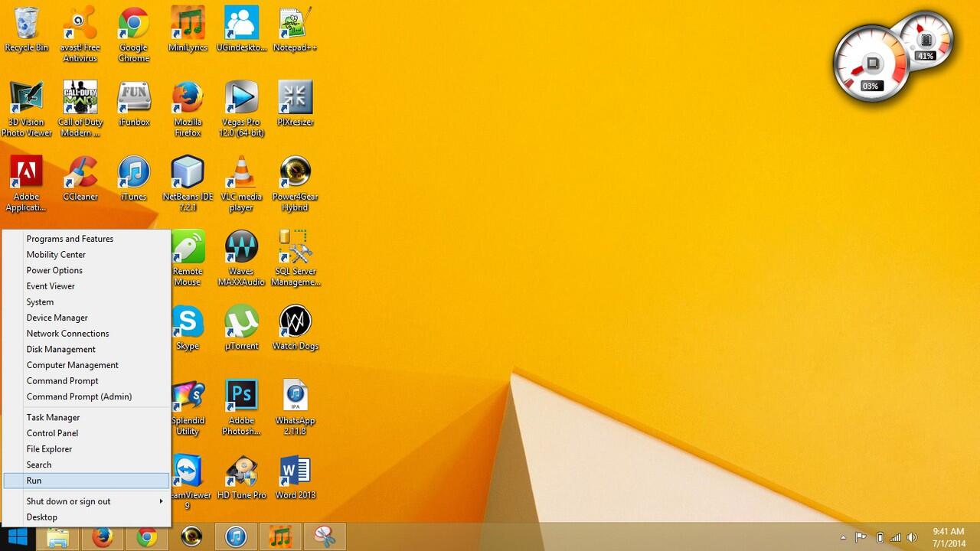Open Vegas Pro 12.0 (64-bit) shortcut
980x551 pixels.
coord(241,109)
